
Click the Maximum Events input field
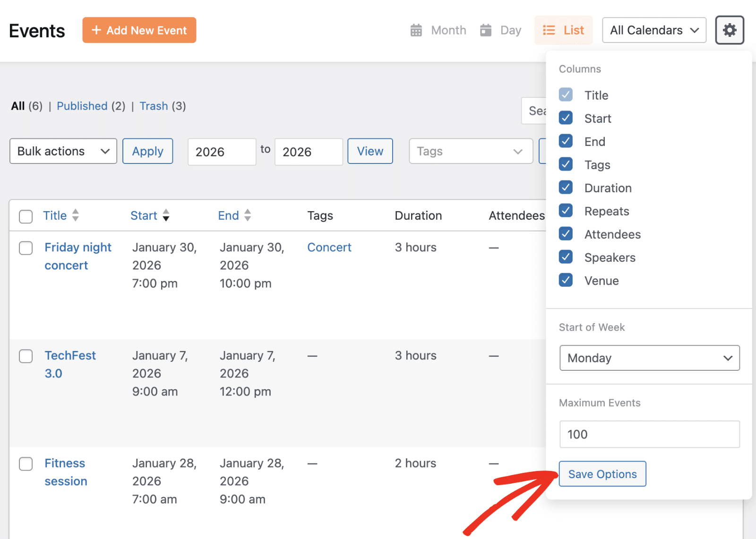(x=649, y=434)
